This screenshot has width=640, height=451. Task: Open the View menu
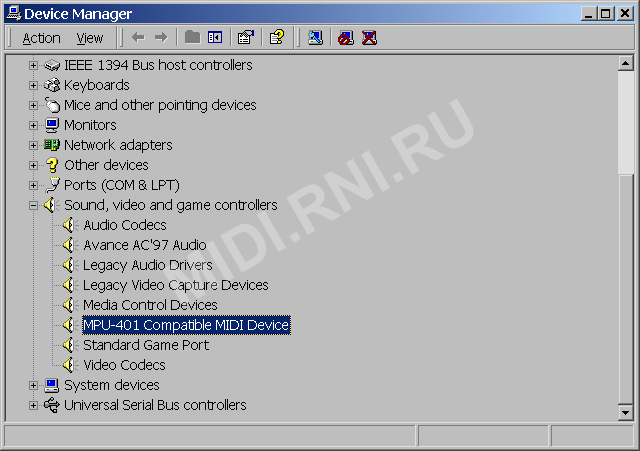[x=89, y=38]
